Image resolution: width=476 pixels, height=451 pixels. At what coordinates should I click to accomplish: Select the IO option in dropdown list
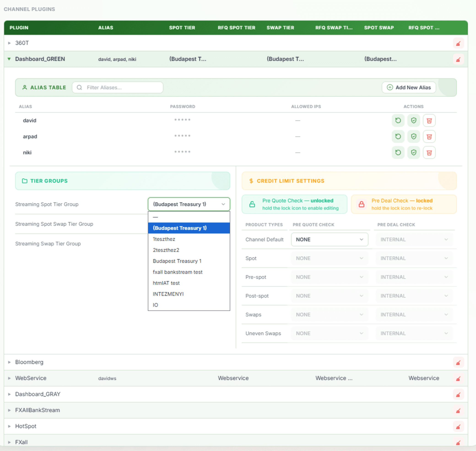point(189,305)
